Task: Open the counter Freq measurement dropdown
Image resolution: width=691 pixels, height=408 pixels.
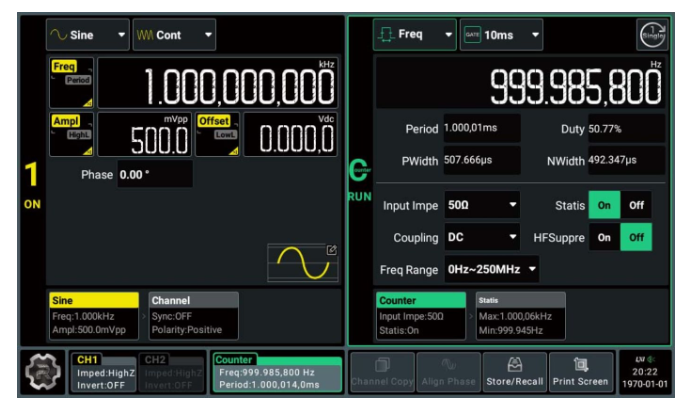Action: point(415,34)
